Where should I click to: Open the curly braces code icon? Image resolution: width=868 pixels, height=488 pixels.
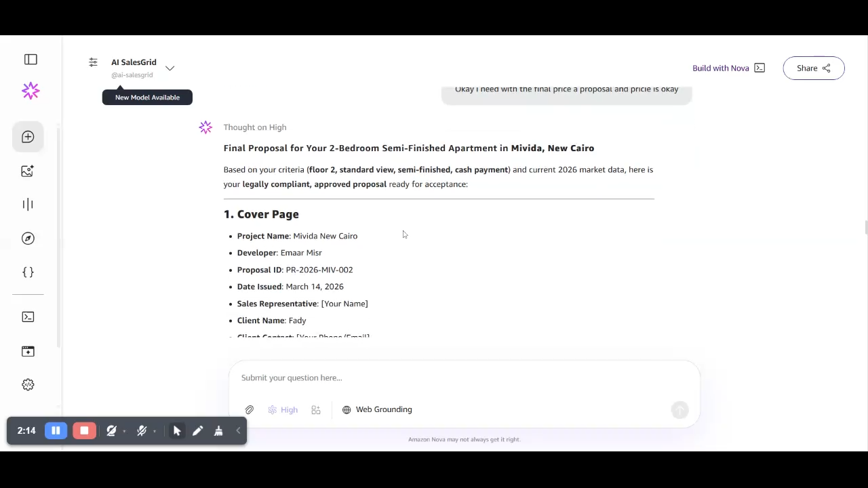28,272
